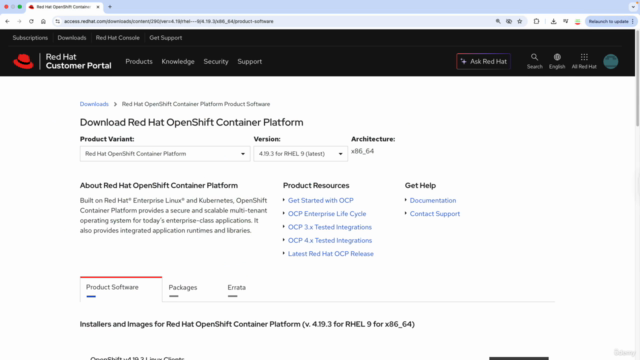Bookmark this page with the star icon
This screenshot has width=640, height=360.
pyautogui.click(x=520, y=21)
